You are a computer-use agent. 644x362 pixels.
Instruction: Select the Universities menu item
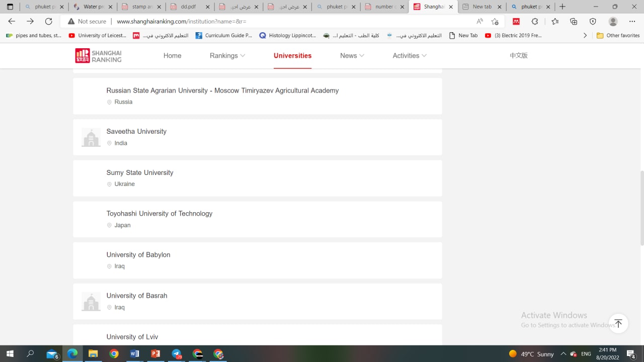point(292,56)
